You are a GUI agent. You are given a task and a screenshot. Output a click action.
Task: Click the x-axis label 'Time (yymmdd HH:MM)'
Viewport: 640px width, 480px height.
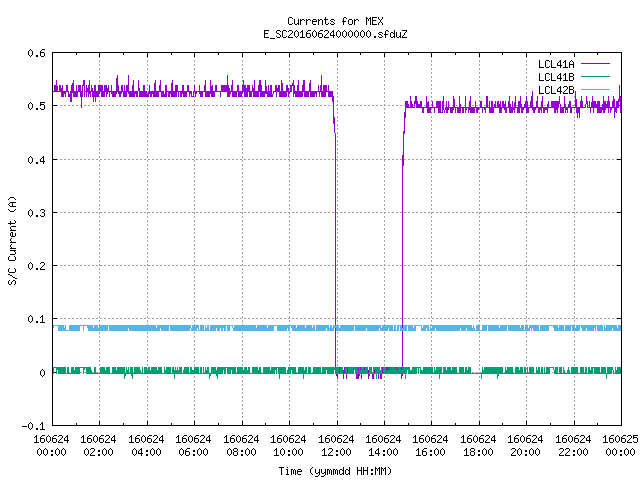(x=335, y=471)
